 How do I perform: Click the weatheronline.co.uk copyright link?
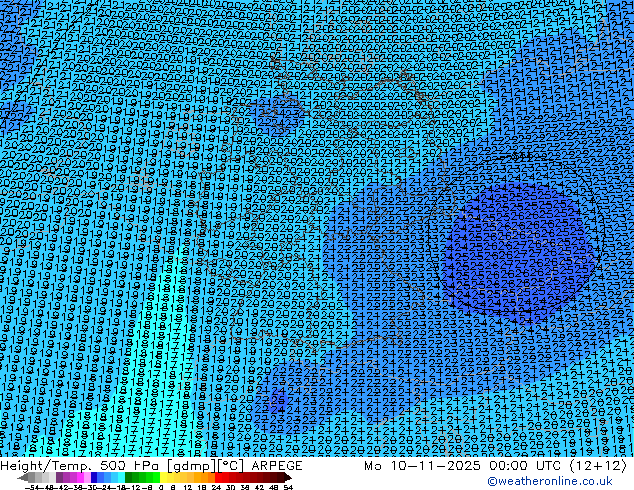[550, 481]
